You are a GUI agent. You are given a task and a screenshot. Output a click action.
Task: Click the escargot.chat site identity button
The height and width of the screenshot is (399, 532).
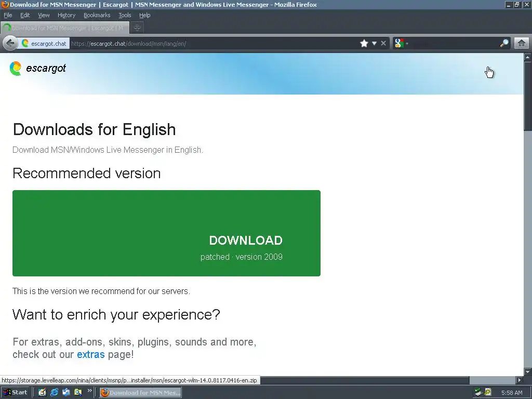click(45, 44)
